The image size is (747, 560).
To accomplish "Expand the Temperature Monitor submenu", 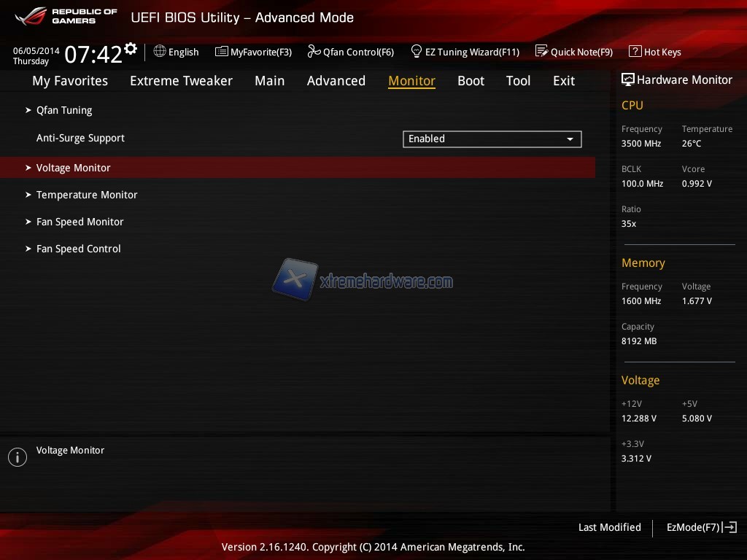I will [86, 195].
